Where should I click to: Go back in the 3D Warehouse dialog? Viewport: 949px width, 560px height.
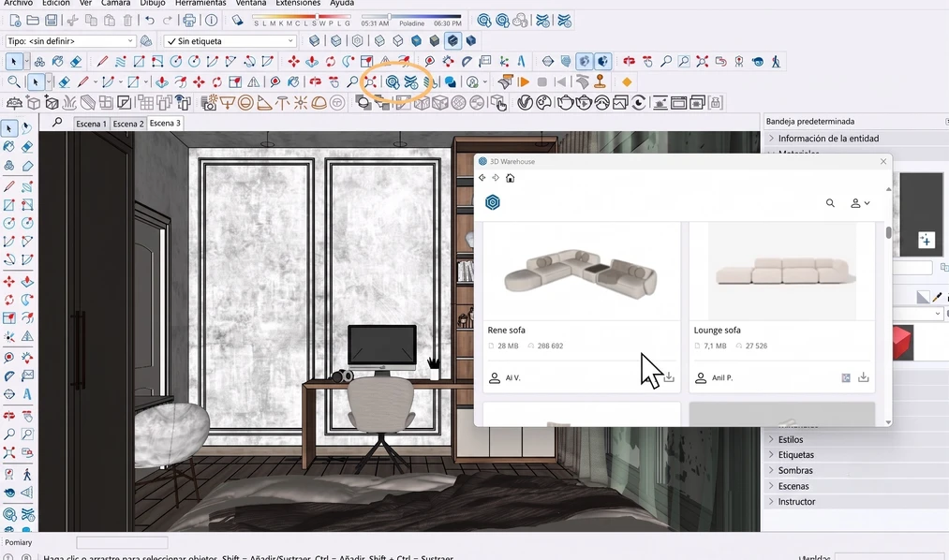pos(482,178)
